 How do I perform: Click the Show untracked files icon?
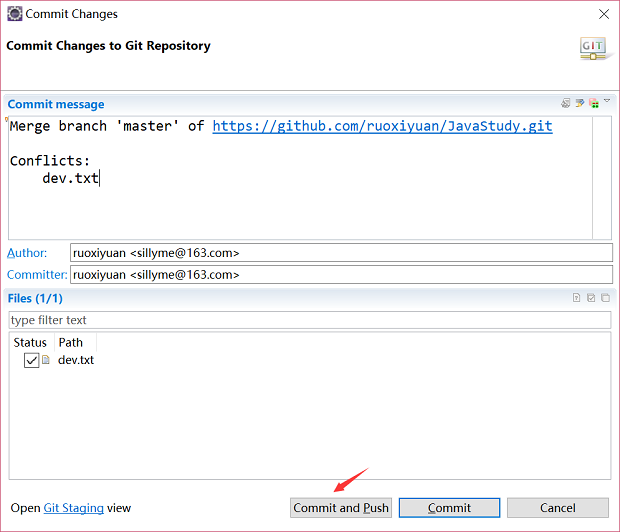point(577,297)
